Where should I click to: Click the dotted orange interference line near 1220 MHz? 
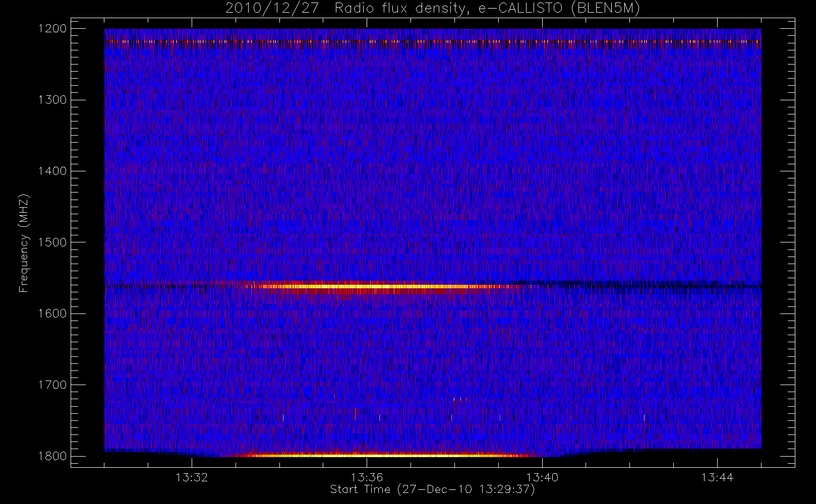pyautogui.click(x=433, y=42)
